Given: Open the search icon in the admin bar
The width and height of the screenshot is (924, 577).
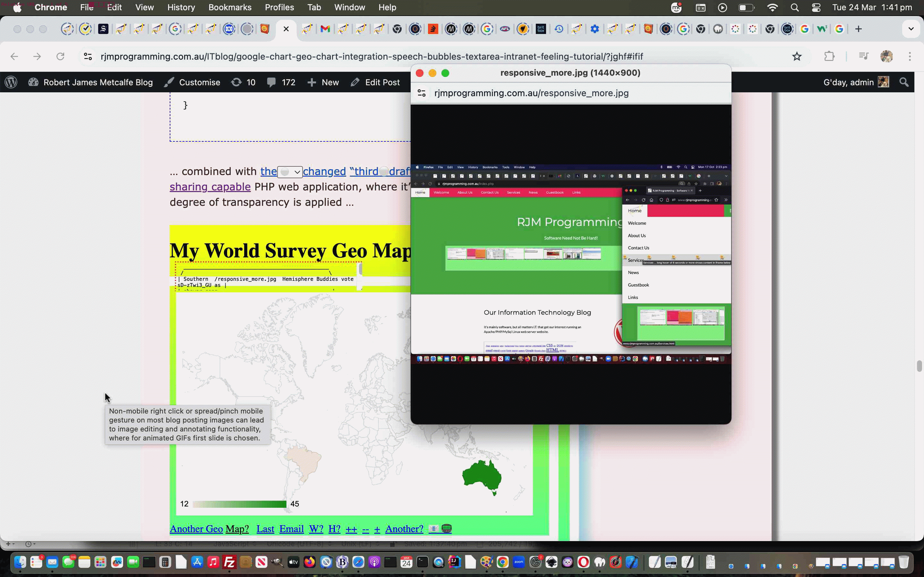Looking at the screenshot, I should [904, 82].
